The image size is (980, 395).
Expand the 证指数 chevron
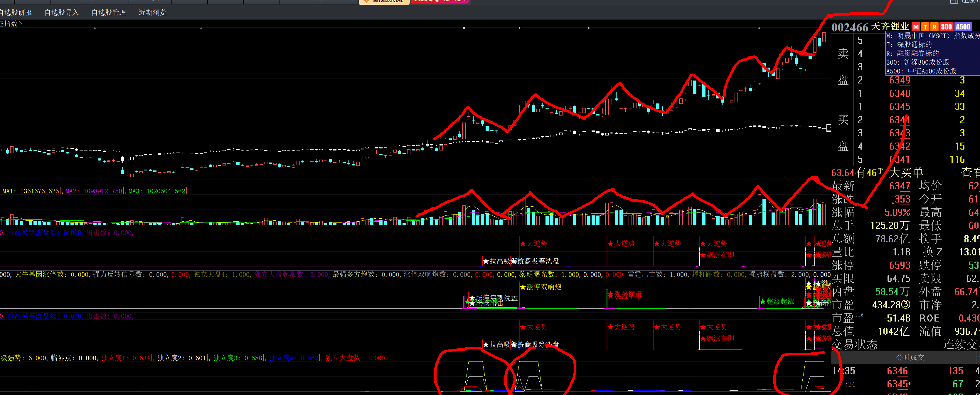pyautogui.click(x=20, y=24)
